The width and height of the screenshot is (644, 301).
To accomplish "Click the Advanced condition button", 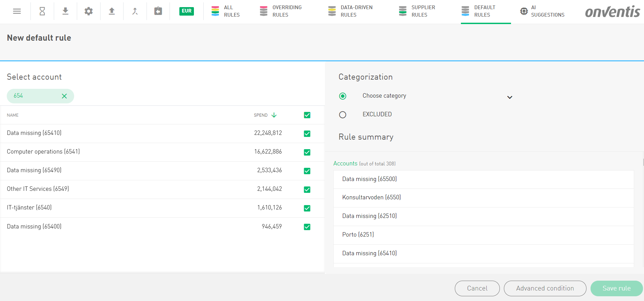I will (x=545, y=288).
